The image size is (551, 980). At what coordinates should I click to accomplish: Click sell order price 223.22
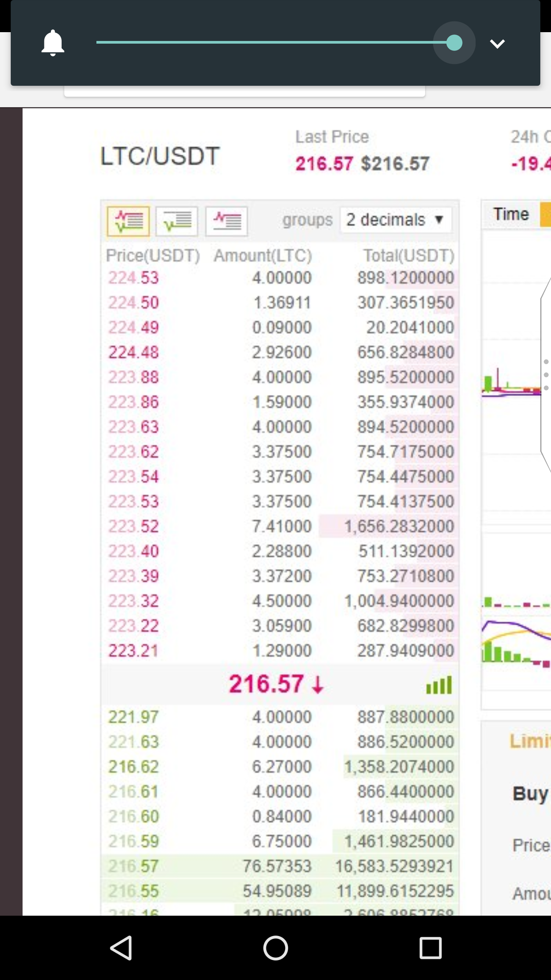coord(133,626)
